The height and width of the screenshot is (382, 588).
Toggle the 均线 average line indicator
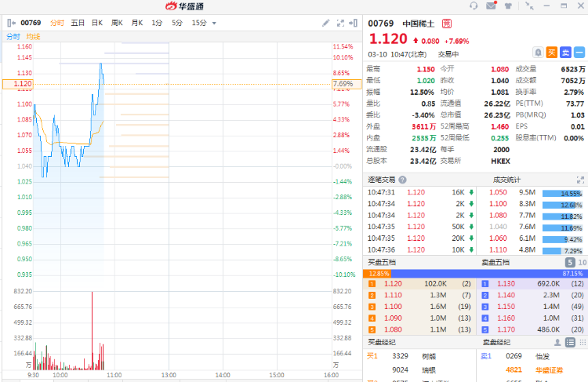click(x=33, y=36)
